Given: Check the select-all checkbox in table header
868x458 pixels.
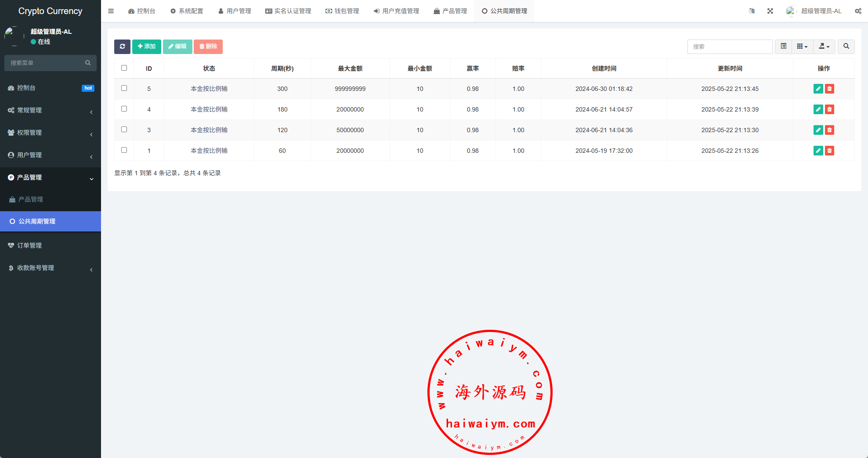Looking at the screenshot, I should (x=124, y=68).
